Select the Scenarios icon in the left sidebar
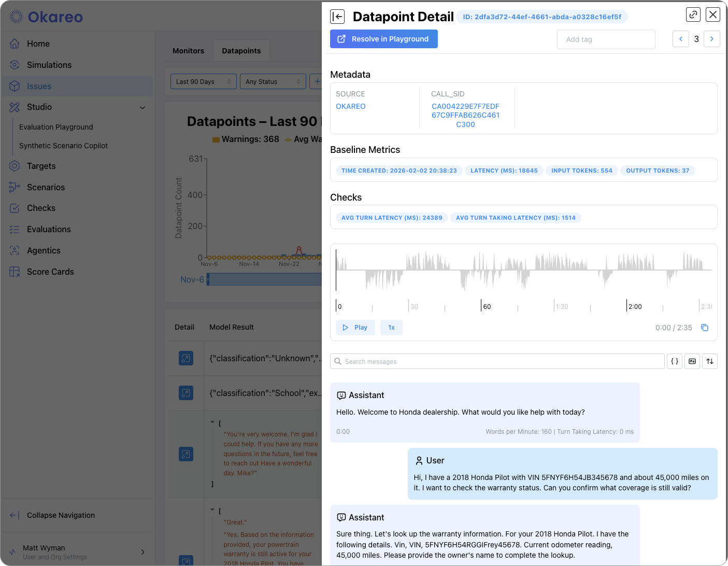 (x=14, y=187)
